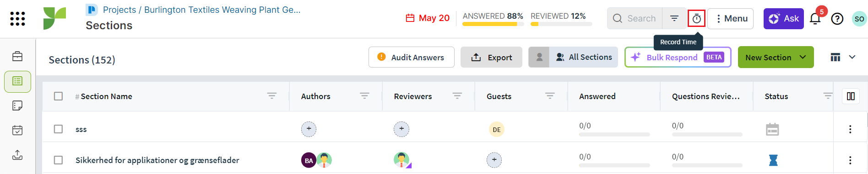Open the help question mark icon
Screen dimensions: 868x174
tap(837, 19)
